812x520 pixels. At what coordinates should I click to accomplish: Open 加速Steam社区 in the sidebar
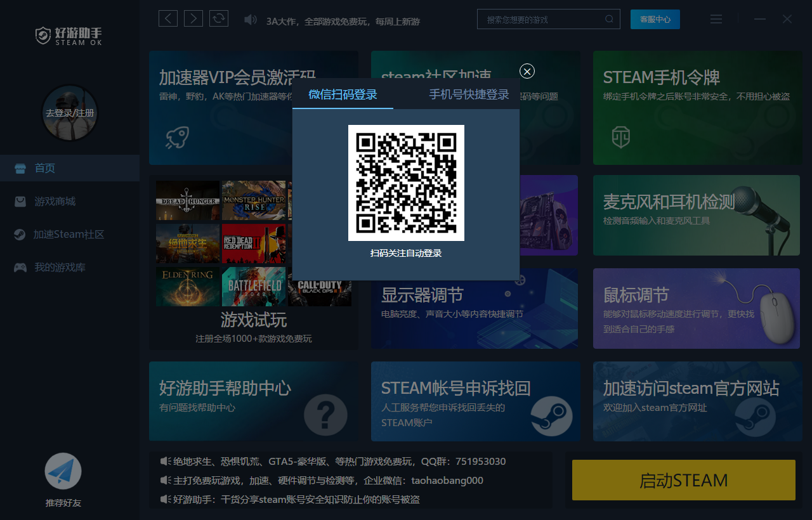tap(70, 235)
